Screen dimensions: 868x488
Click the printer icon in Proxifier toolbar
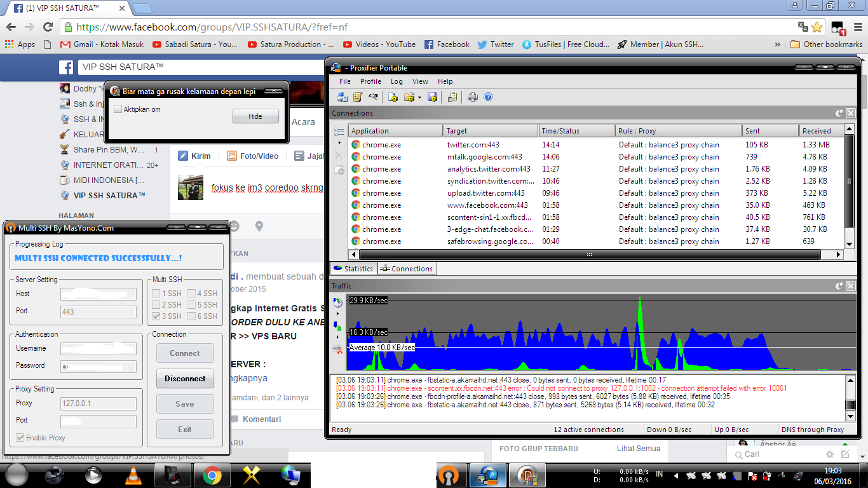(473, 97)
